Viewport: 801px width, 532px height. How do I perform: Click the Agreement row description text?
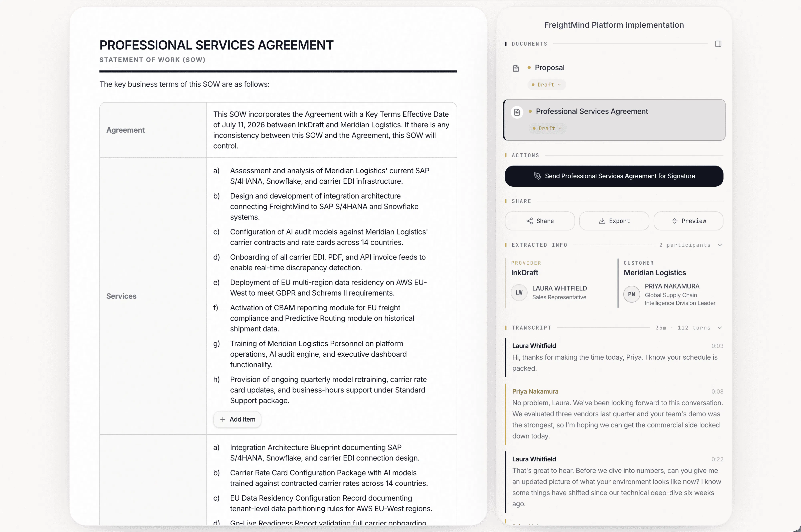click(331, 130)
